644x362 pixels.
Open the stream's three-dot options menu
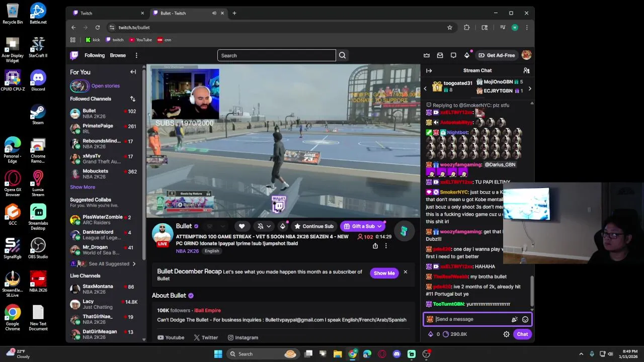[386, 246]
